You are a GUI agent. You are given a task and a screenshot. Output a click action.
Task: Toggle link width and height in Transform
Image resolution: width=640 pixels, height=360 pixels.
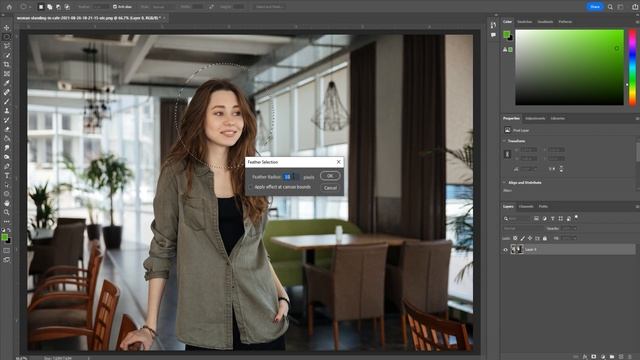pyautogui.click(x=507, y=154)
